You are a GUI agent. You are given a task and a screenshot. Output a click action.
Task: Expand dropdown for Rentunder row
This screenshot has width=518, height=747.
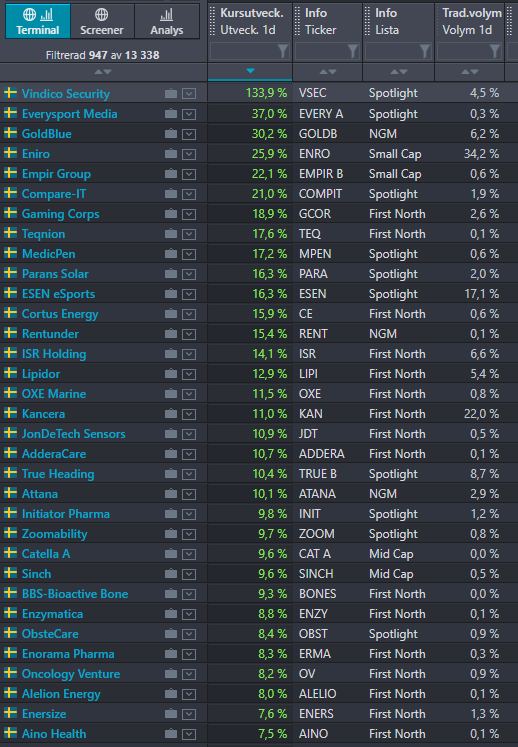[x=189, y=334]
